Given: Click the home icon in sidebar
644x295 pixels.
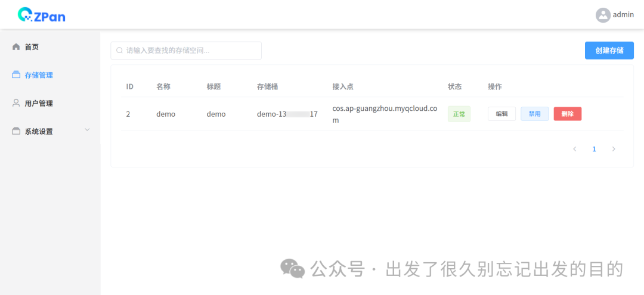Looking at the screenshot, I should click(x=16, y=47).
